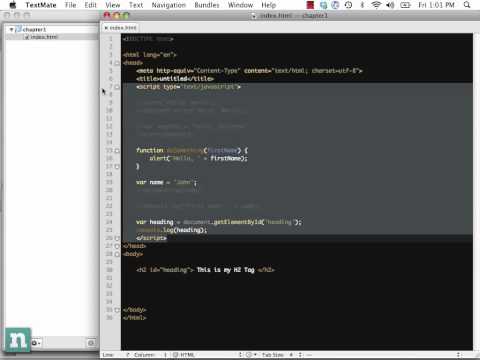Click the var name line

(166, 182)
